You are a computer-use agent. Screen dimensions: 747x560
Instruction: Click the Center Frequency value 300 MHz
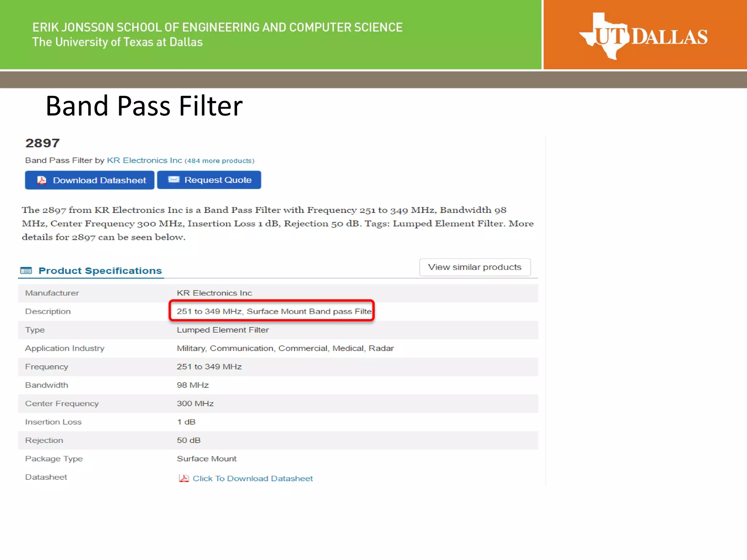(195, 404)
